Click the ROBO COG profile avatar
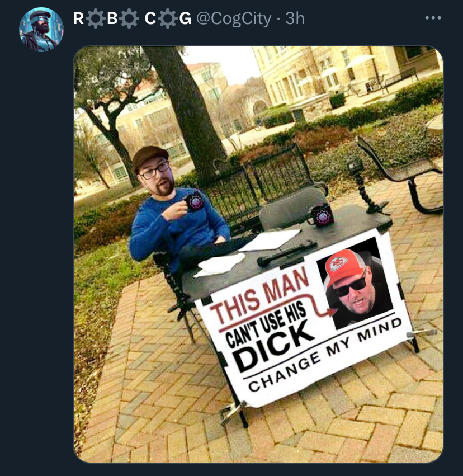Screen dimensions: 463x476 41,30
